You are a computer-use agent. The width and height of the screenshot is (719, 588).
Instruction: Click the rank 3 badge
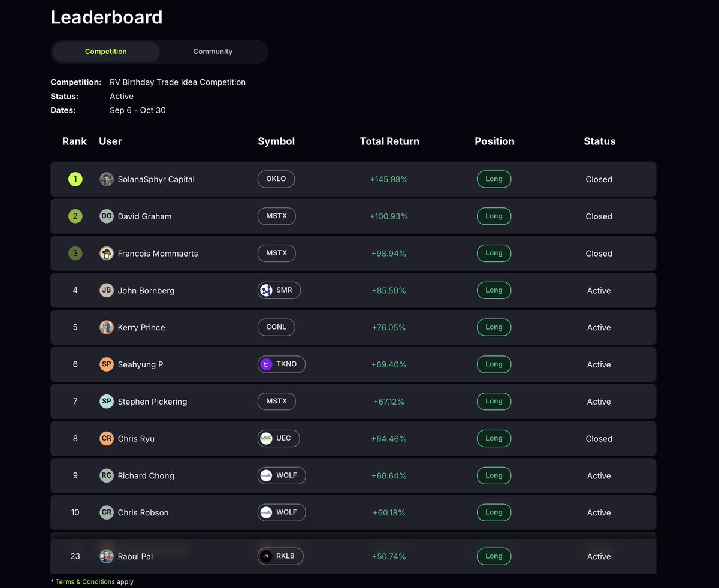[75, 254]
